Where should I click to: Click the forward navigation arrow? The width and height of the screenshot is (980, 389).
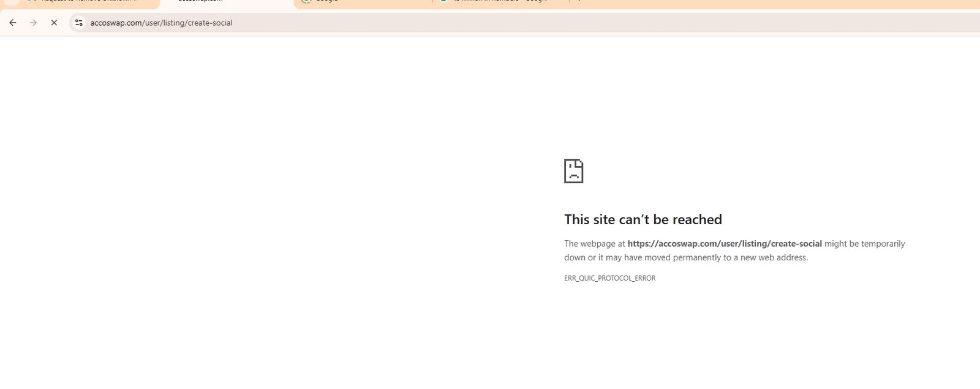(x=34, y=23)
